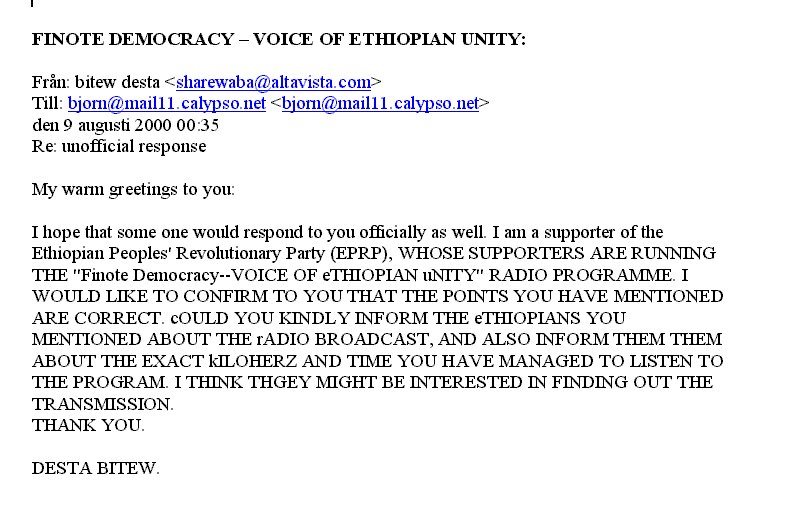This screenshot has width=790, height=510.
Task: Click the sentence beginning "I hope that some one"
Action: (x=259, y=232)
